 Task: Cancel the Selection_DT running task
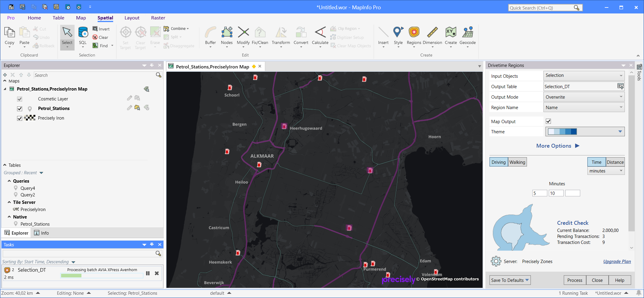pyautogui.click(x=157, y=273)
